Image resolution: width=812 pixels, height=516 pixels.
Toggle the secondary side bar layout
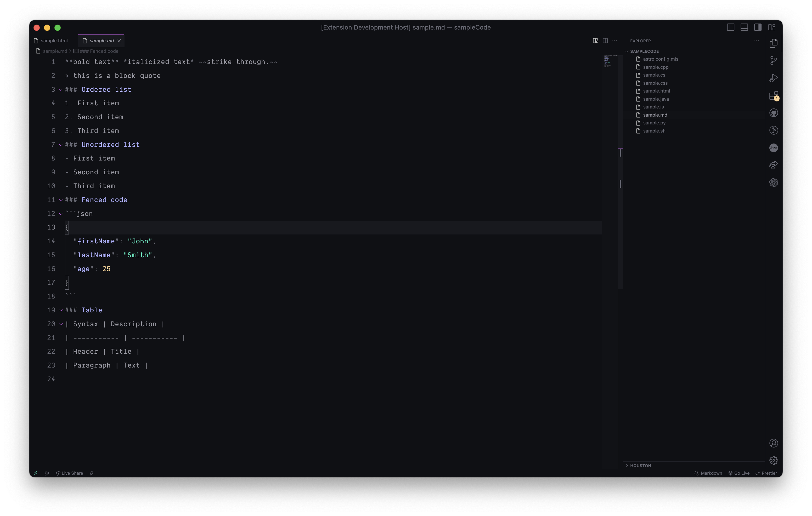pos(758,27)
